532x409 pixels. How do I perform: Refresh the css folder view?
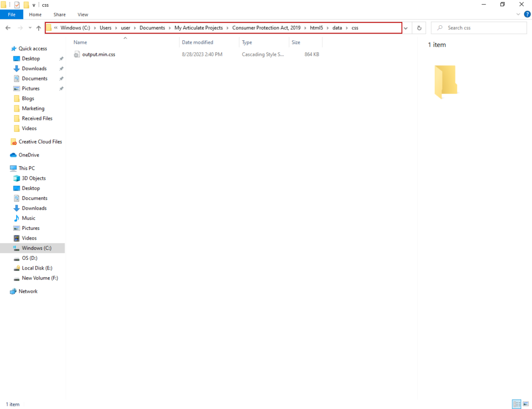419,28
